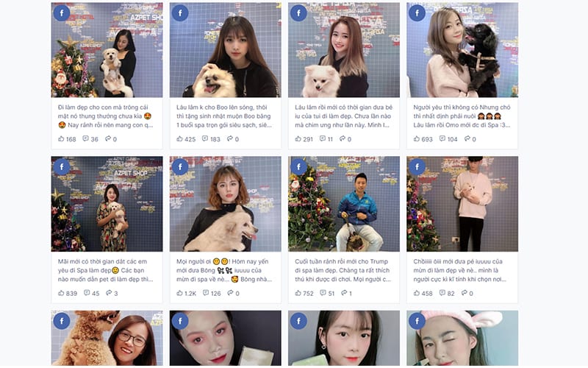Open caption starting 'Cuối tuần rảnh rồi'
The width and height of the screenshot is (588, 368).
(343, 270)
